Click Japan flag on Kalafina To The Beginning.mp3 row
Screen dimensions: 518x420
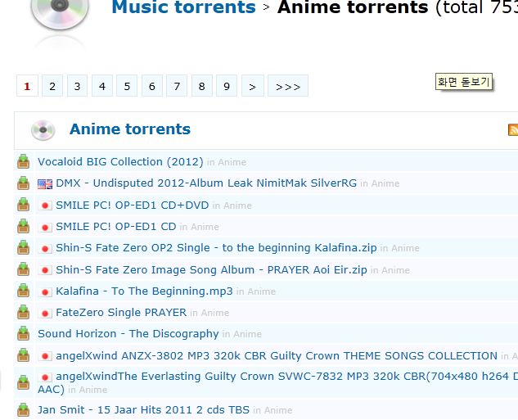pyautogui.click(x=45, y=292)
